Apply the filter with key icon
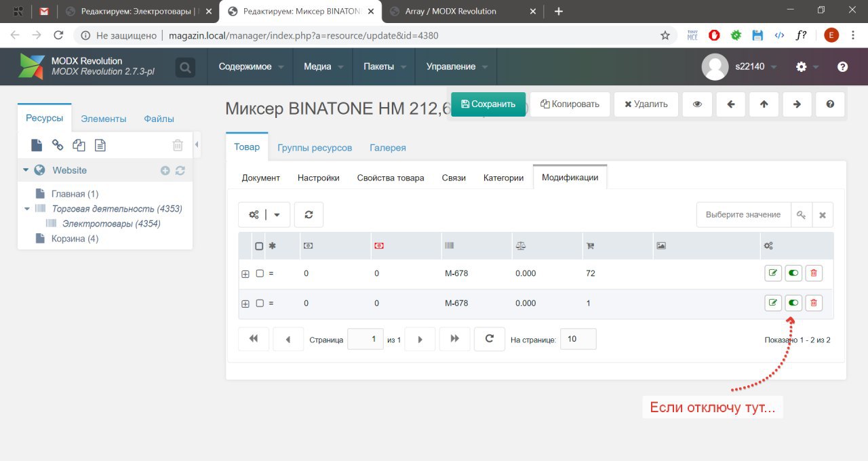This screenshot has height=461, width=868. point(801,215)
